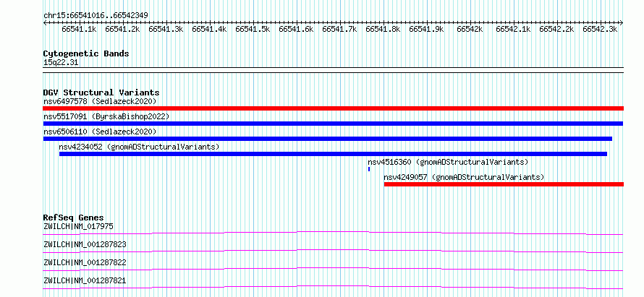The width and height of the screenshot is (644, 297).
Task: Open the nsv6506110 (Sedlazeck2020) label
Action: pos(100,132)
